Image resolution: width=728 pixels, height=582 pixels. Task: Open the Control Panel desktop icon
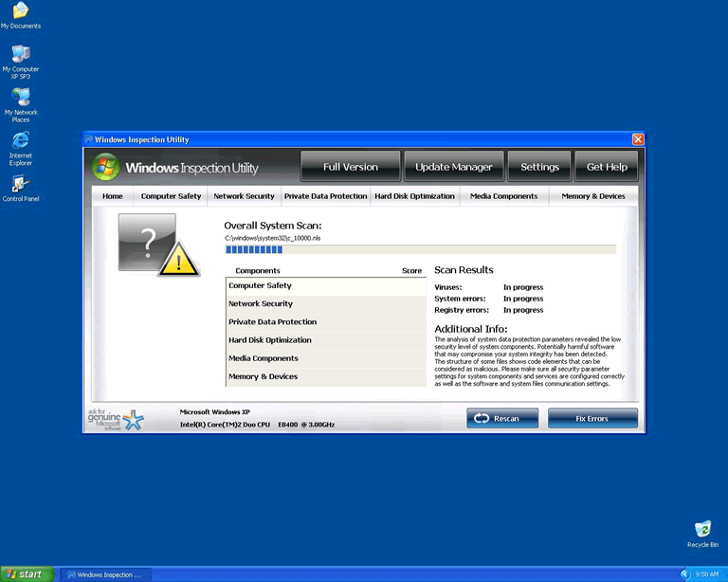click(20, 184)
